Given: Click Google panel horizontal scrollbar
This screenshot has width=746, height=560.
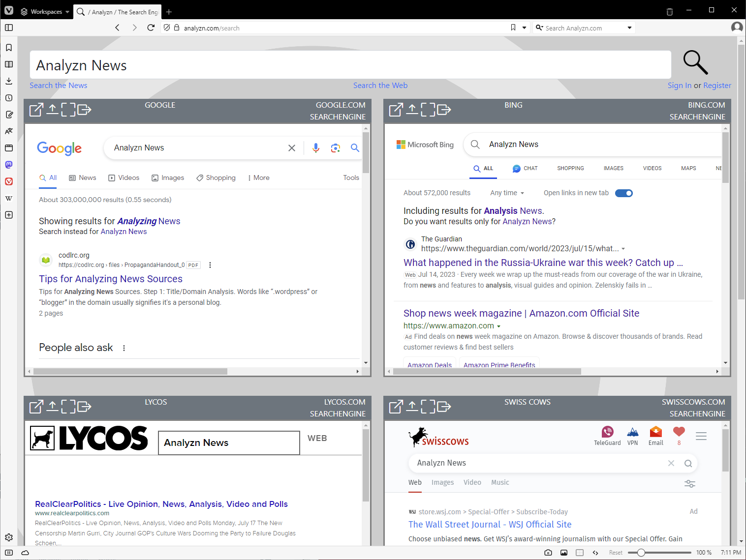Looking at the screenshot, I should tap(130, 372).
